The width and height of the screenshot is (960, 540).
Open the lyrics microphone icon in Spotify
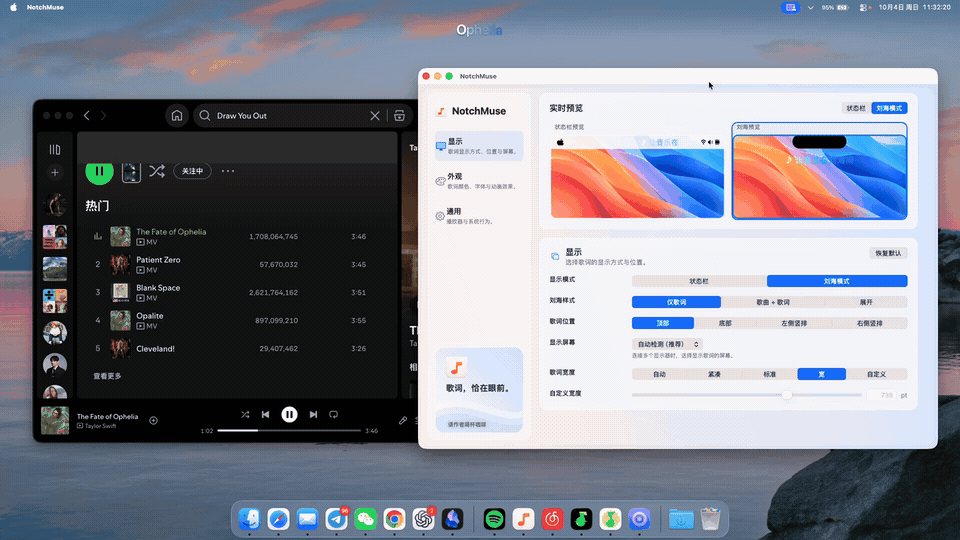(x=403, y=421)
